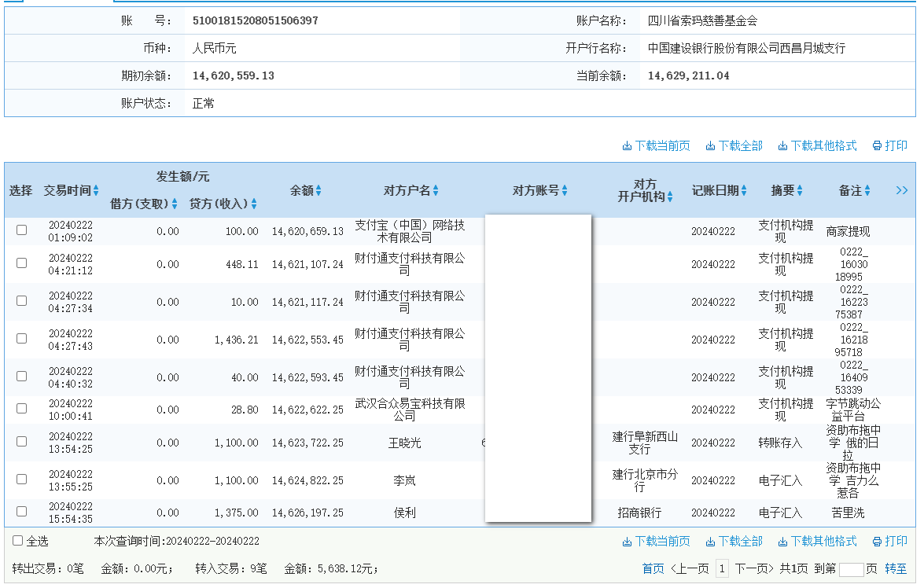
Task: Select 武汉合众易宝科技有限公司 cell
Action: pyautogui.click(x=410, y=410)
